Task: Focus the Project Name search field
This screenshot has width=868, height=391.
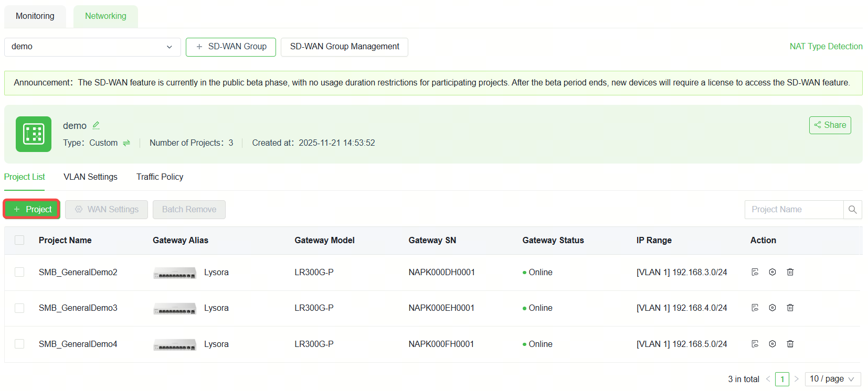Action: [794, 210]
